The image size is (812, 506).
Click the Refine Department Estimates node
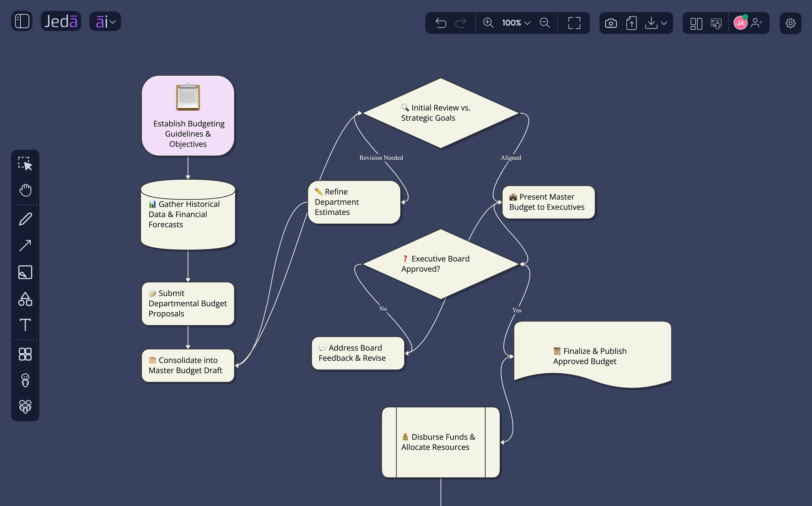point(354,202)
